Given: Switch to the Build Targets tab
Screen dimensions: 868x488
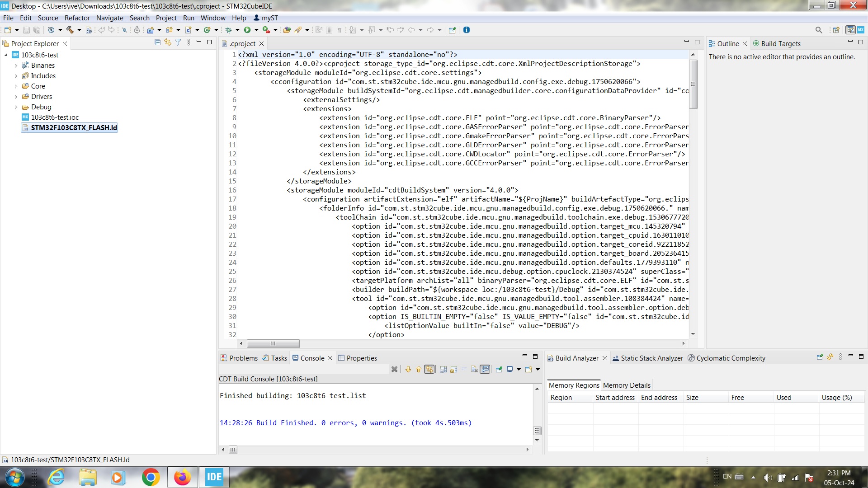Looking at the screenshot, I should click(777, 44).
